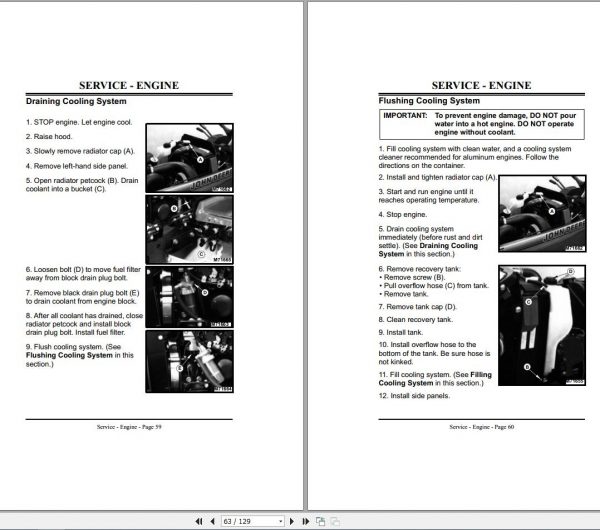
Task: Click step '11. Fill cooling system.'
Action: coord(435,379)
